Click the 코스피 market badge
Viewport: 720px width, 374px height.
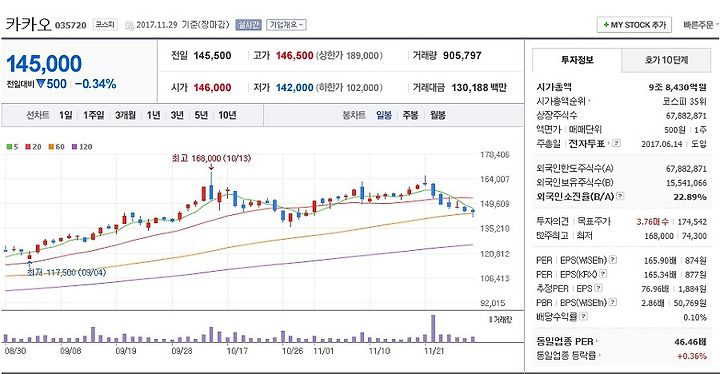[105, 24]
